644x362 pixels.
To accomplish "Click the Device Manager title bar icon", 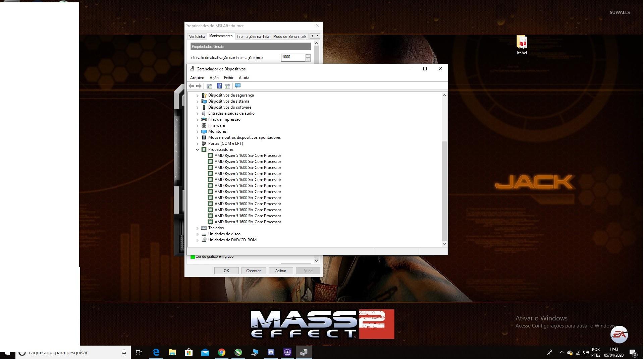I will coord(192,69).
